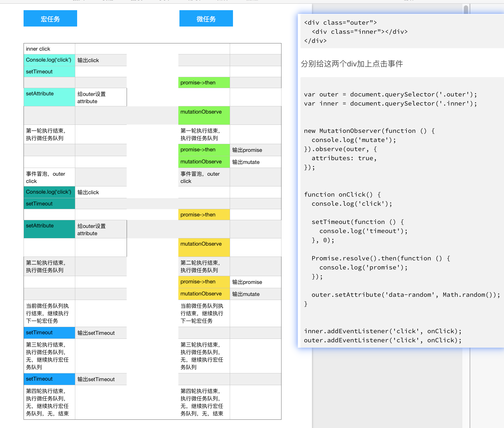This screenshot has height=428, width=504.
Task: Select the light cyan setAttribute cell
Action: click(x=50, y=97)
